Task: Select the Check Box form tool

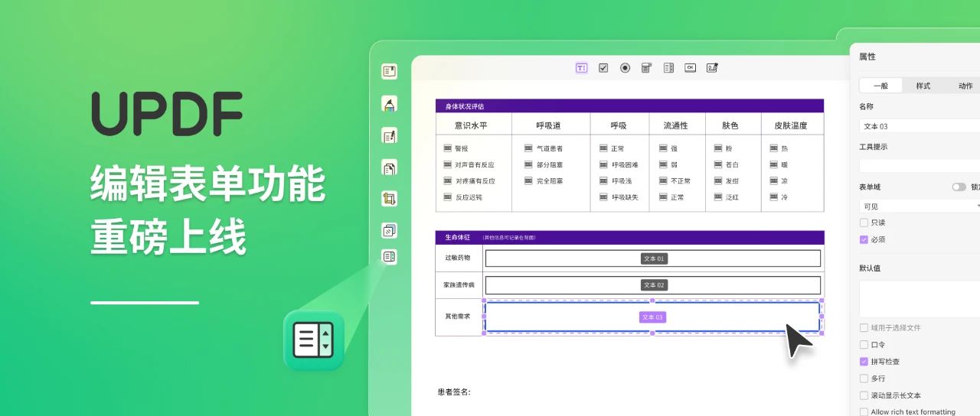Action: pos(603,68)
